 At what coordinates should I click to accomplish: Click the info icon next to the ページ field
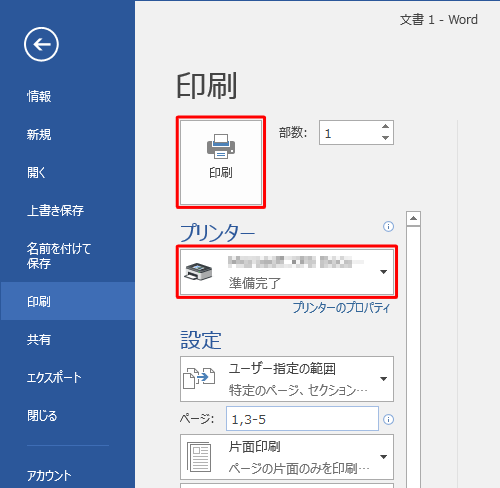[388, 419]
